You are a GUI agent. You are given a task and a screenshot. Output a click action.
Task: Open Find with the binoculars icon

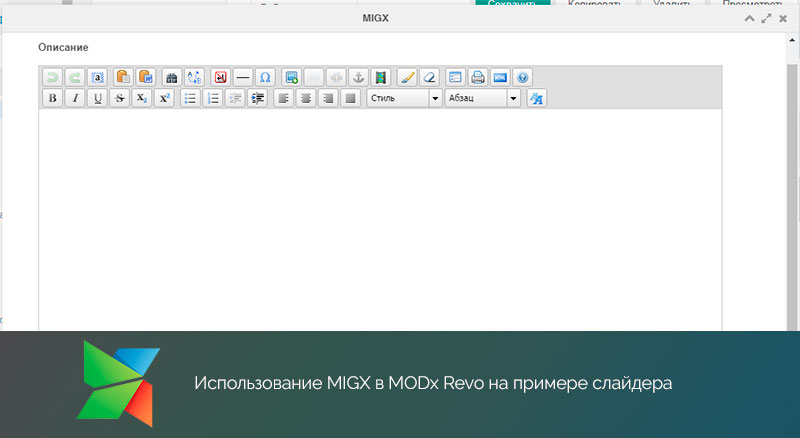[x=171, y=77]
